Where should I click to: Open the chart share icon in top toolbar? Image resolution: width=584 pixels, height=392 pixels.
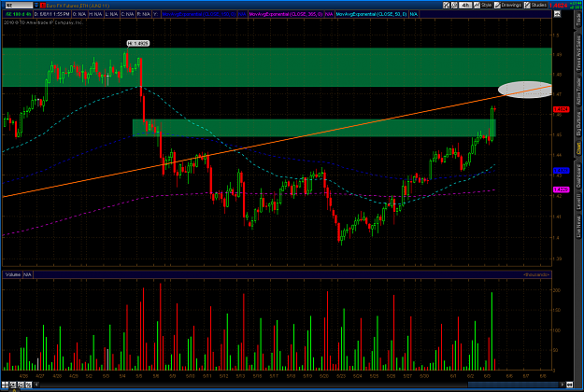[x=447, y=5]
